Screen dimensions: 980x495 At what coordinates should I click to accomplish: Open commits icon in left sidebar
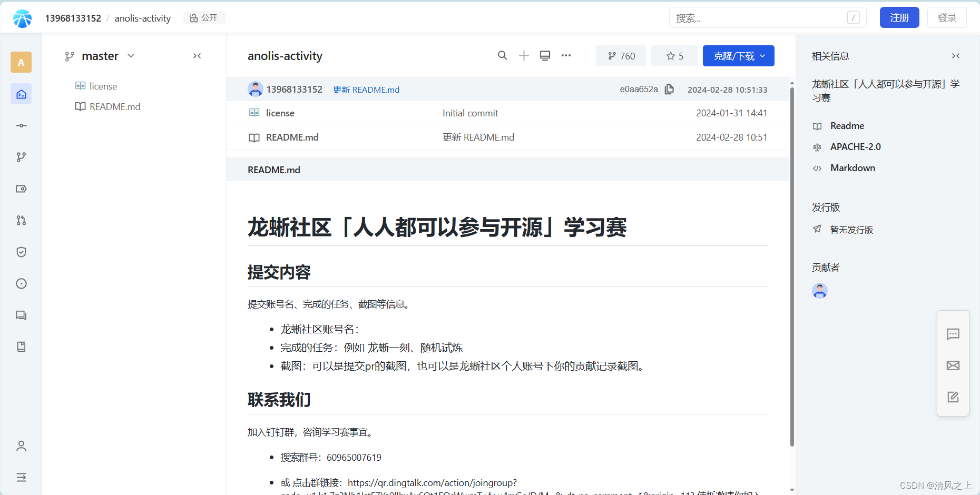[x=21, y=125]
